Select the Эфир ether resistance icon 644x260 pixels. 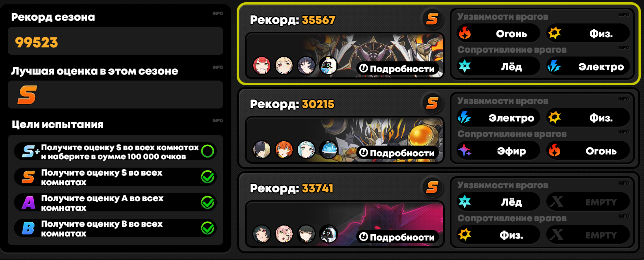tap(465, 150)
